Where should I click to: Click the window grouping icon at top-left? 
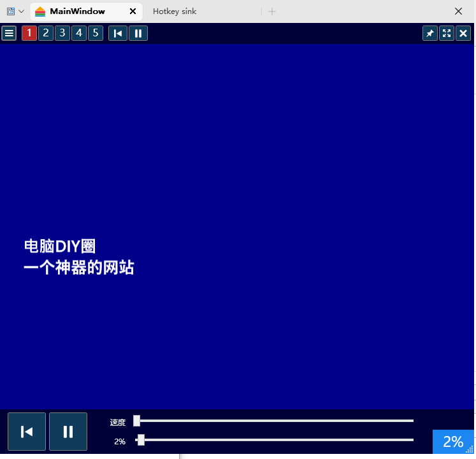click(11, 11)
